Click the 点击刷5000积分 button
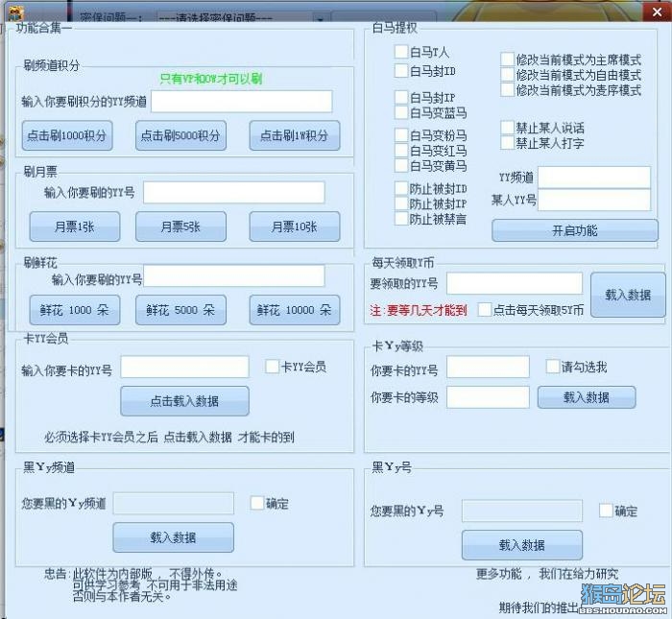672x619 pixels. [180, 135]
